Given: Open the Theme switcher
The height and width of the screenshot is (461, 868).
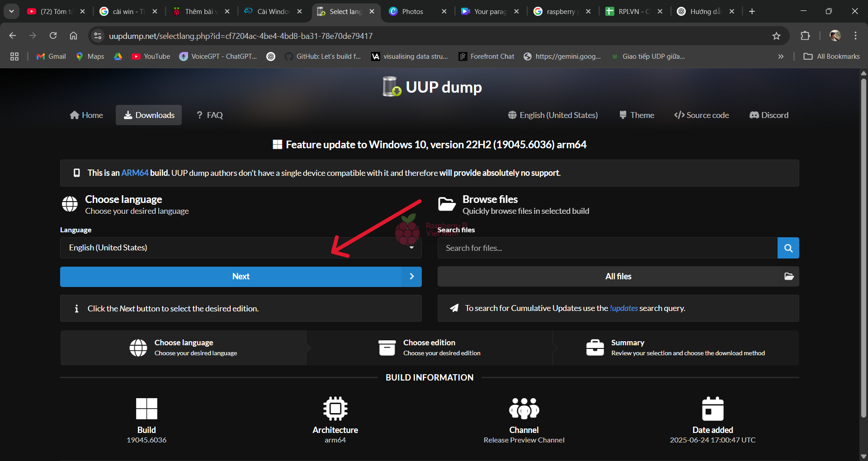Looking at the screenshot, I should pos(637,115).
